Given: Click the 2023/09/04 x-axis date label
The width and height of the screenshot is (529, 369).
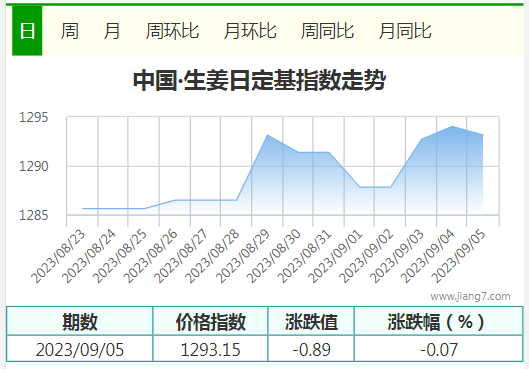Looking at the screenshot, I should [x=428, y=256].
